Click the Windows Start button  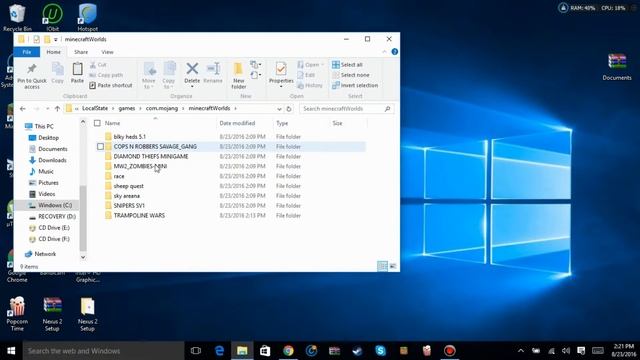(11, 351)
